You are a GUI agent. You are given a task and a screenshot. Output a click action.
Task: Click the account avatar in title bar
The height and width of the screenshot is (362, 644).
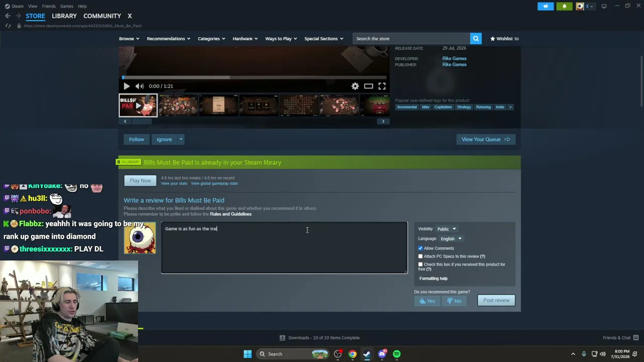[580, 6]
